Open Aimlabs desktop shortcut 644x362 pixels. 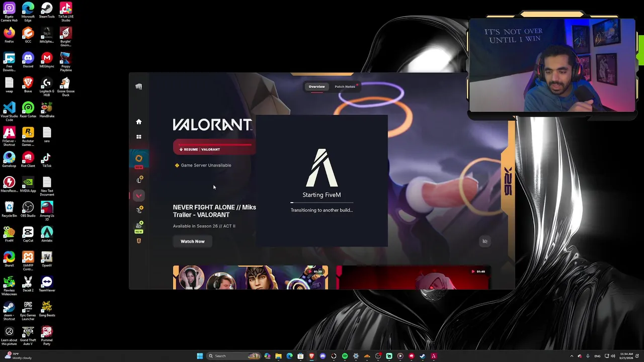[x=47, y=234]
